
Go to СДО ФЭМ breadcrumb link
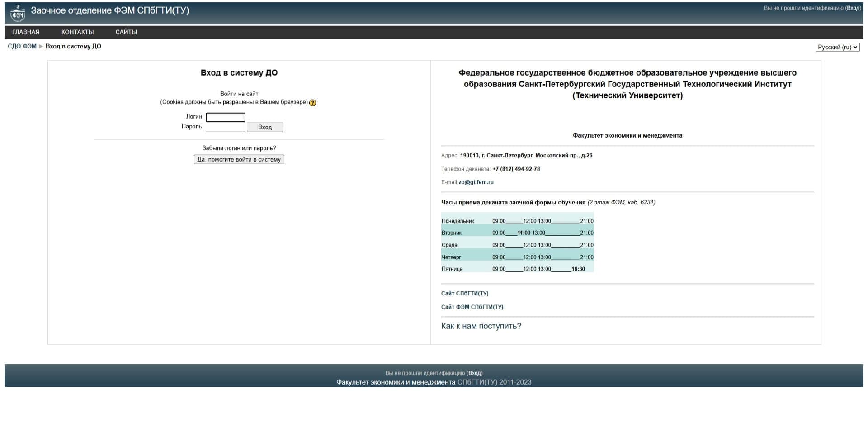(22, 46)
